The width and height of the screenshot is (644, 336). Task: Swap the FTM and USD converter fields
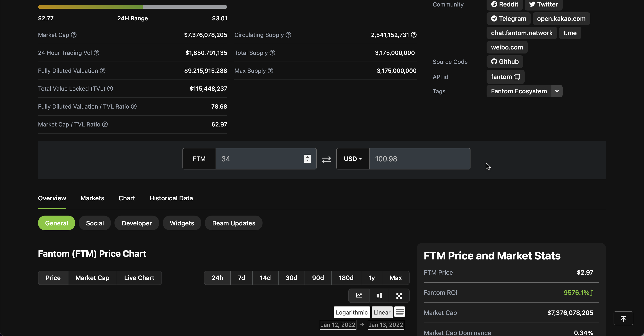(x=326, y=159)
